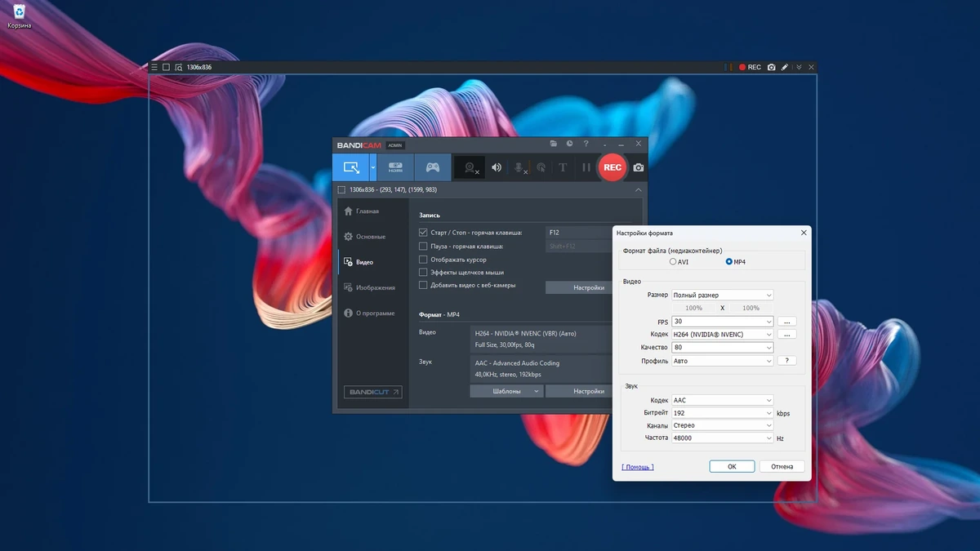This screenshot has height=551, width=980.
Task: Open Bandicam help question mark icon
Action: point(586,144)
